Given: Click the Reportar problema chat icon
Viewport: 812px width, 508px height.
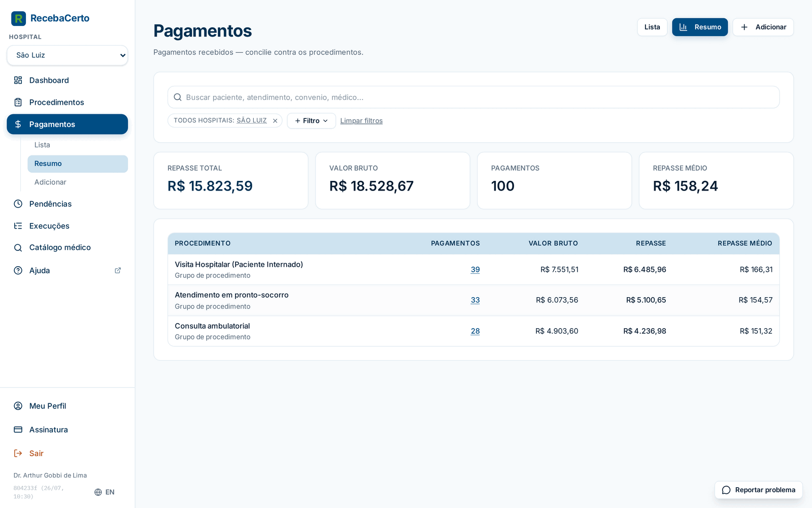Looking at the screenshot, I should (726, 490).
